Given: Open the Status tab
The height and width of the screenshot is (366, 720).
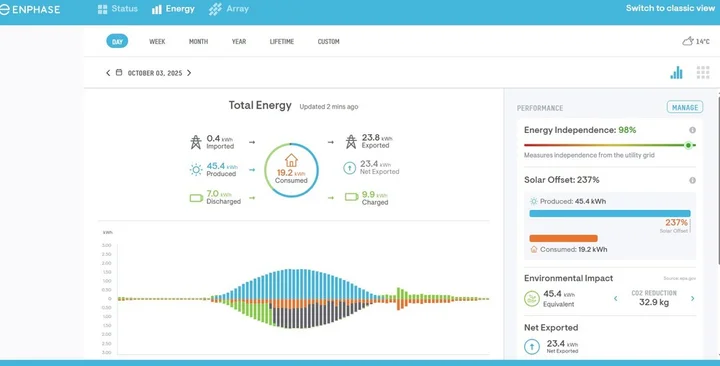Looking at the screenshot, I should point(118,9).
